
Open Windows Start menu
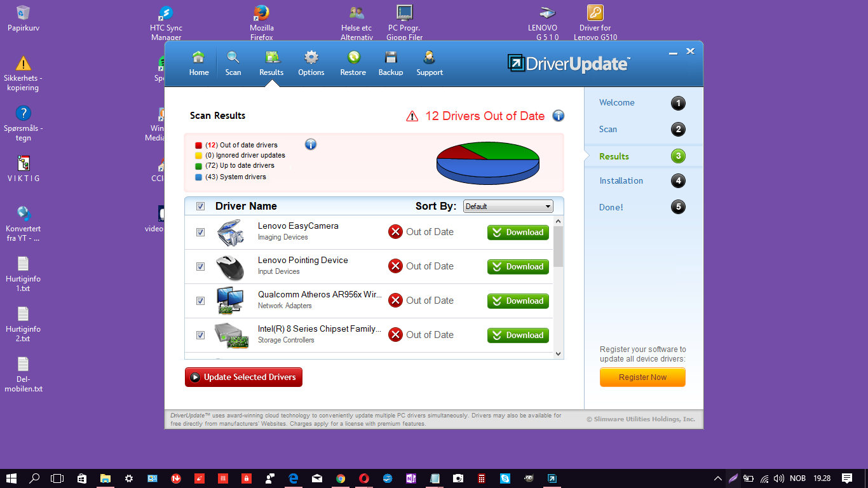tap(11, 478)
